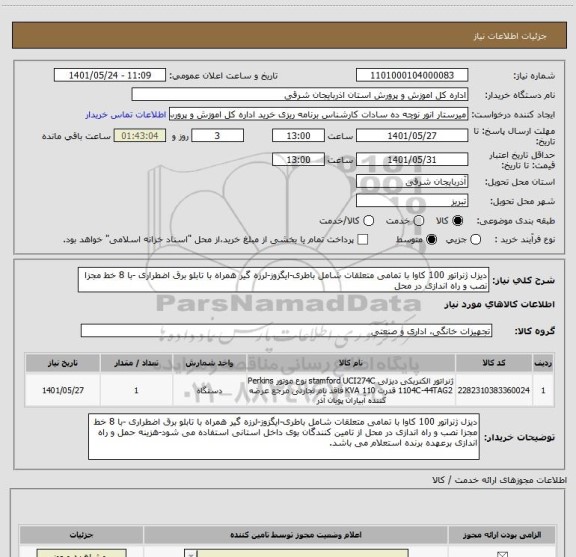576x557 pixels.
Task: Click the goods group field
Action: tap(286, 331)
